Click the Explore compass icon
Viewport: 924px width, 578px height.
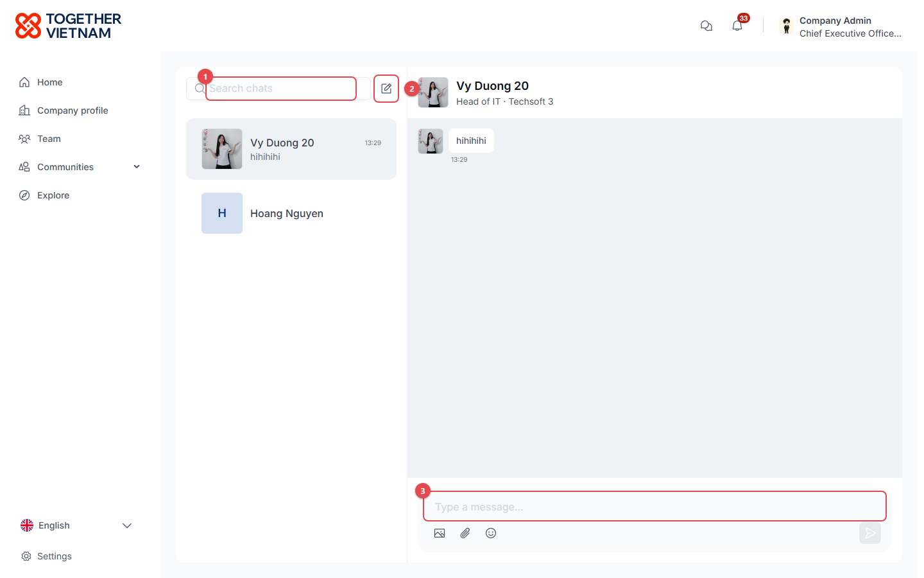24,195
